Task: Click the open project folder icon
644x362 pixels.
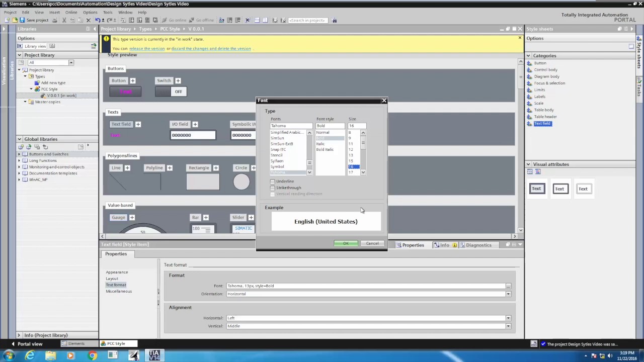Action: click(x=15, y=20)
